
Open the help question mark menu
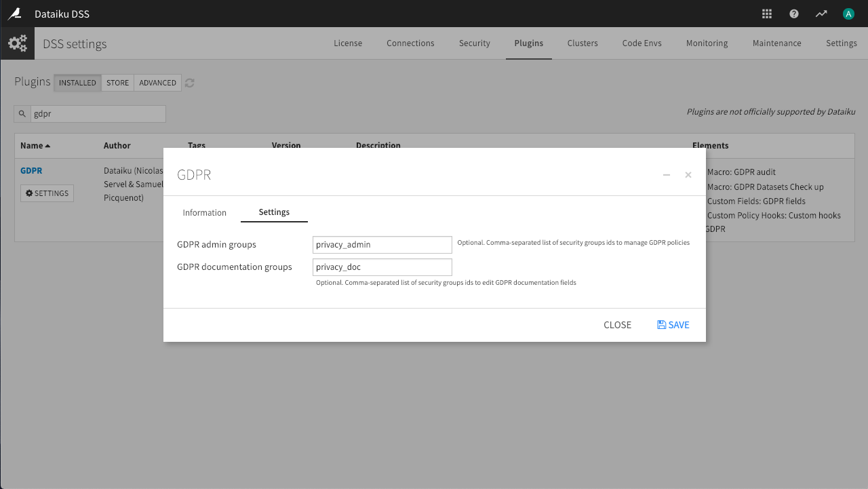pos(794,14)
